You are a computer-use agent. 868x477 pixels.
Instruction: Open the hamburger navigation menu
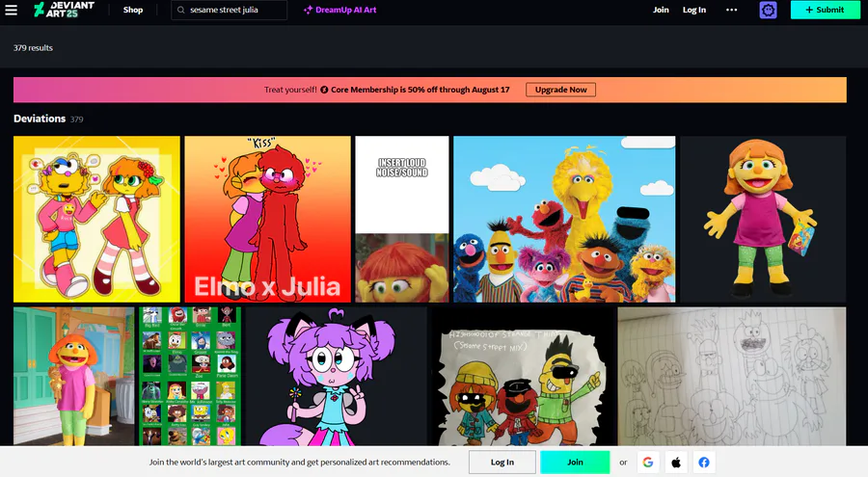11,10
